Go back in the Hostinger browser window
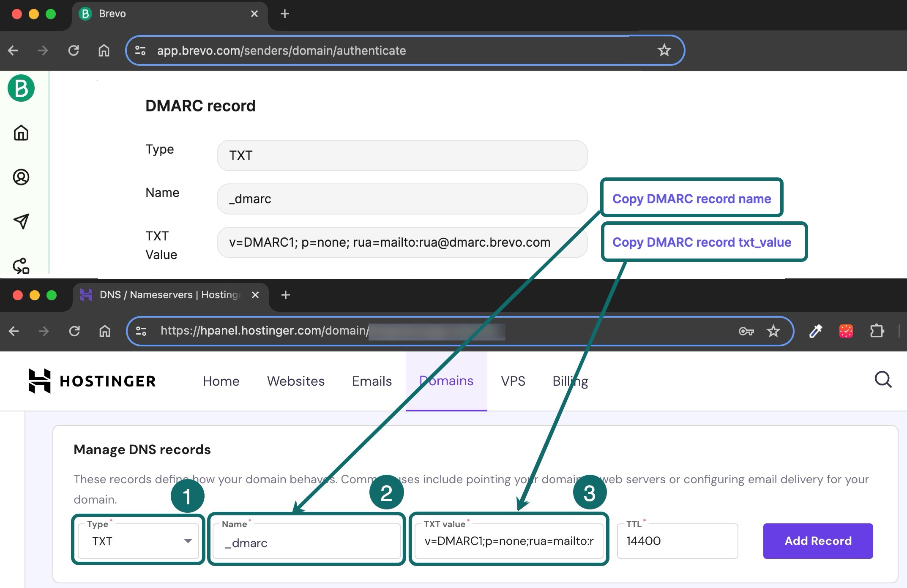The height and width of the screenshot is (588, 907). pos(14,331)
